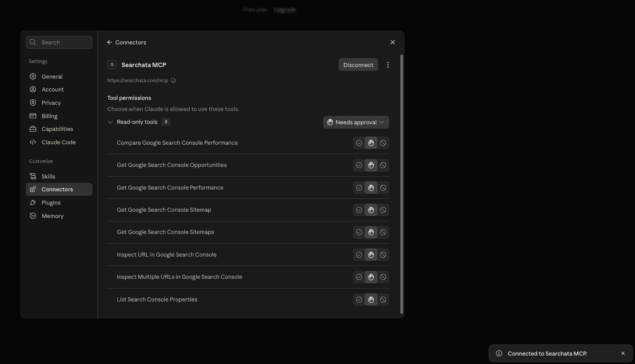The width and height of the screenshot is (635, 364).
Task: Open Claude Code settings
Action: click(x=59, y=142)
